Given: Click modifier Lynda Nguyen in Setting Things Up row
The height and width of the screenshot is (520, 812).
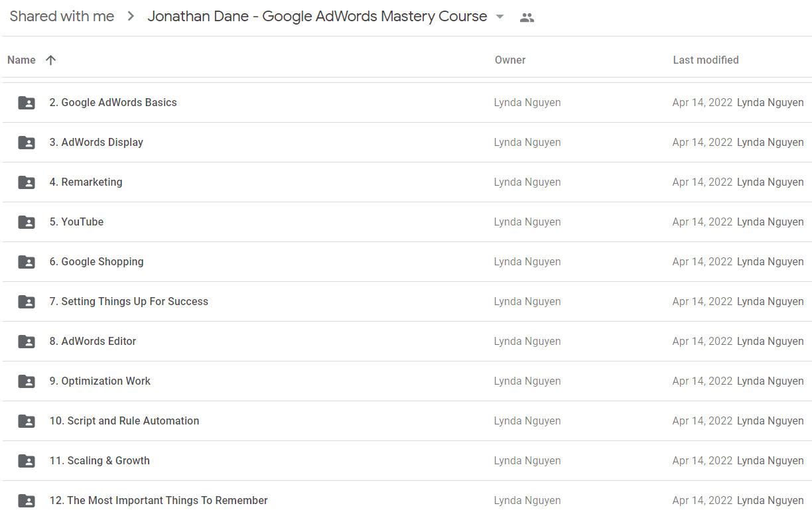Looking at the screenshot, I should click(770, 301).
